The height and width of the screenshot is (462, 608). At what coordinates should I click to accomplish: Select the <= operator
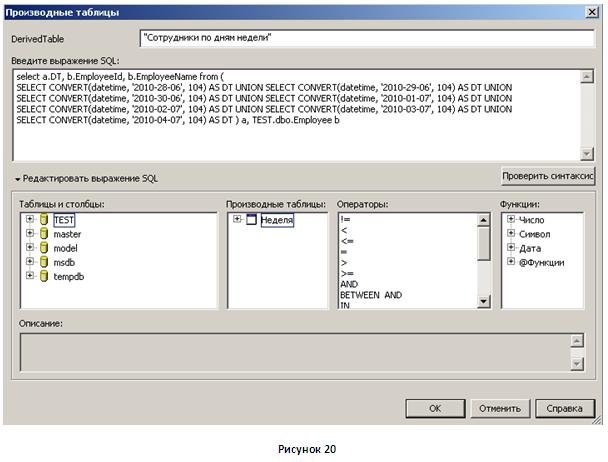[347, 241]
